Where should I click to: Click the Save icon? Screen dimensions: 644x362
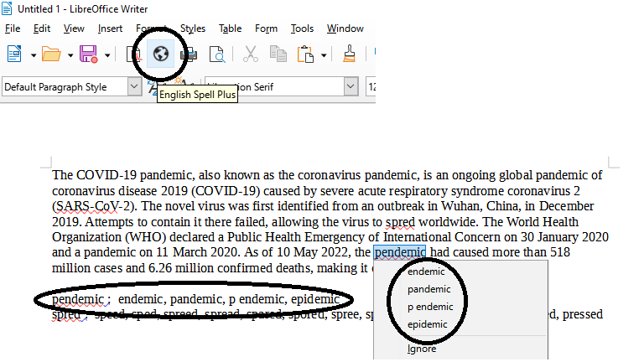(x=88, y=54)
